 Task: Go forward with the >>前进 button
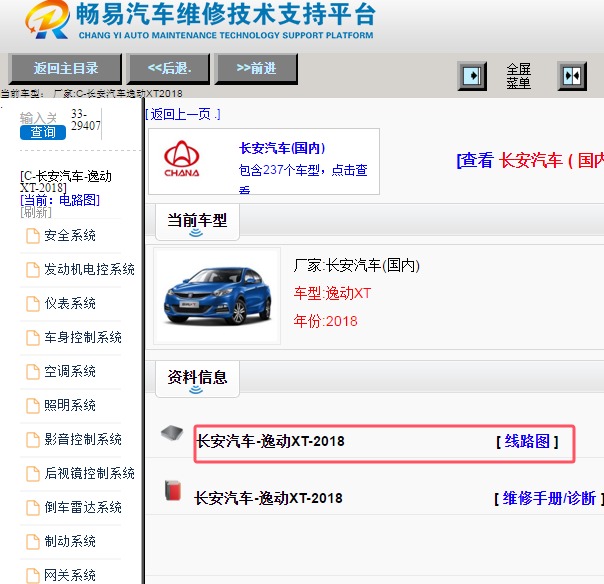(256, 69)
